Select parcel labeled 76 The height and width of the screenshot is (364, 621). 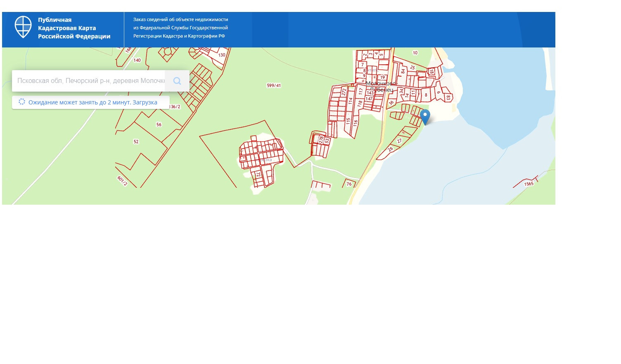point(349,184)
